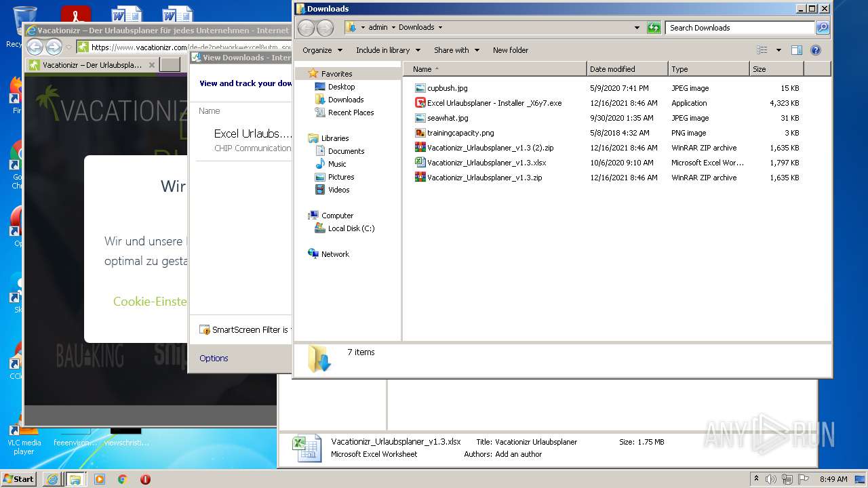Open Internet Explorer from the taskbar
868x488 pixels.
click(52, 479)
